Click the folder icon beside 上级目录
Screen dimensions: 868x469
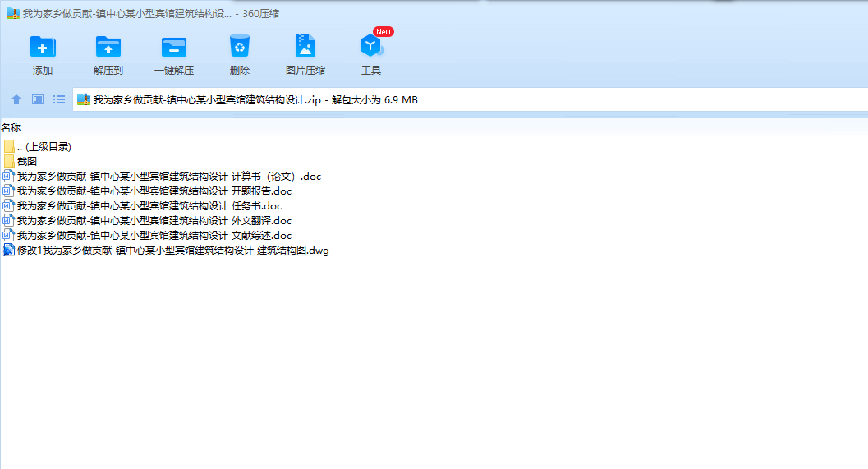click(x=9, y=147)
